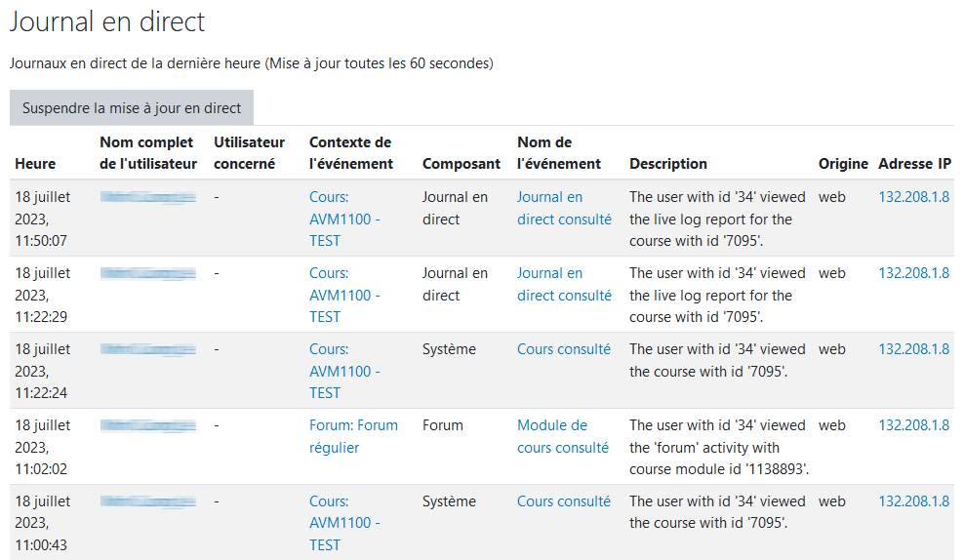This screenshot has height=560, width=964.
Task: Click 'Nom de l'événement' column header
Action: [559, 153]
